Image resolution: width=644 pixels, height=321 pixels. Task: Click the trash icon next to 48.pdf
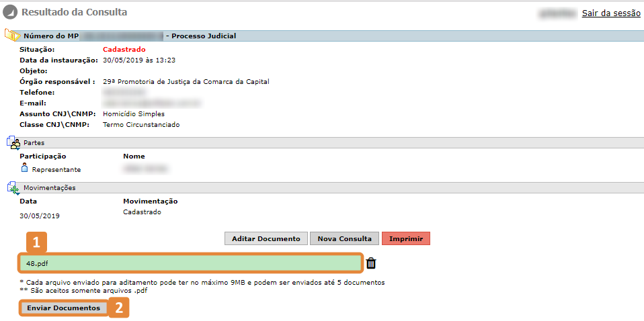(x=371, y=263)
